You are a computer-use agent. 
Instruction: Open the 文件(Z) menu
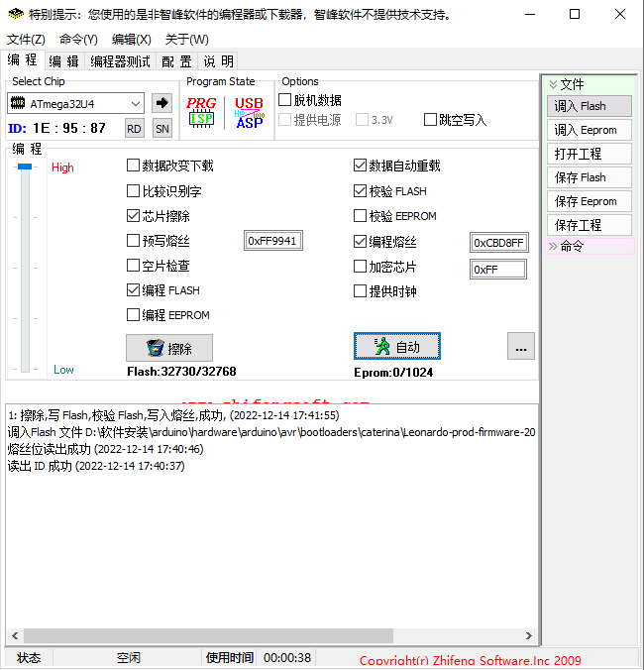[x=26, y=40]
